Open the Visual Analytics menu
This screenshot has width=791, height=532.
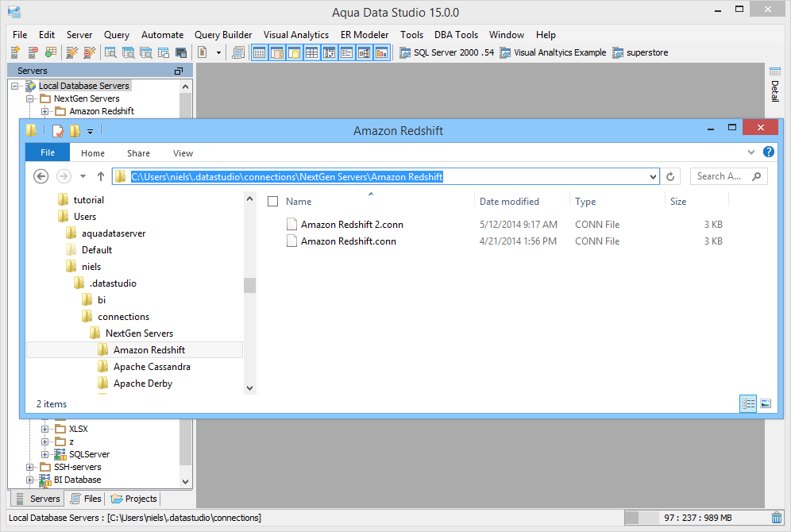[x=296, y=35]
